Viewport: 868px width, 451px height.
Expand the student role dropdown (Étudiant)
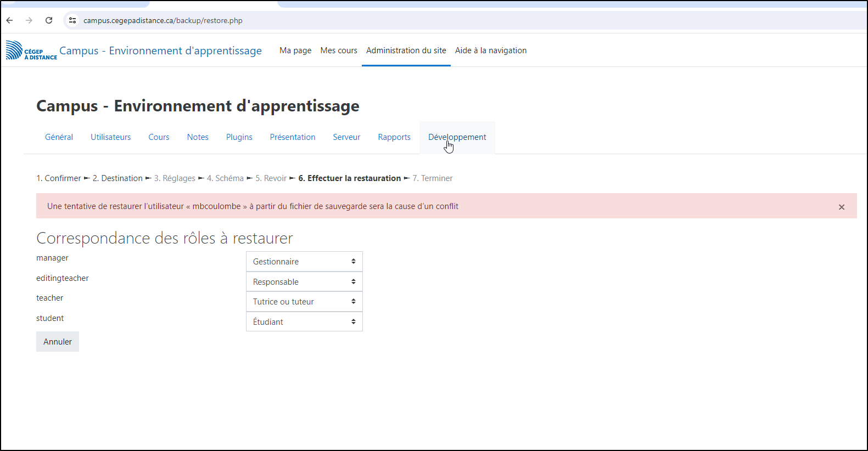point(304,322)
